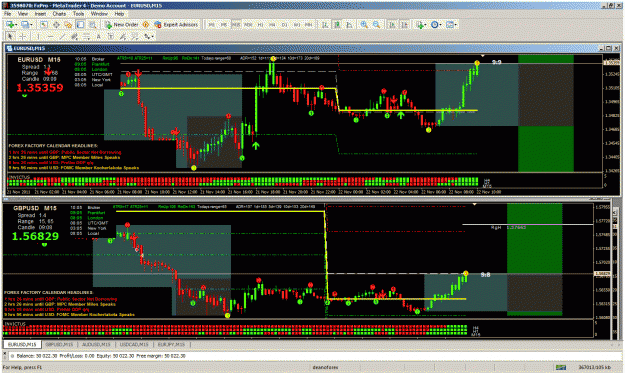The width and height of the screenshot is (625, 373).
Task: Expand the new chart dropdown arrow
Action: point(16,25)
